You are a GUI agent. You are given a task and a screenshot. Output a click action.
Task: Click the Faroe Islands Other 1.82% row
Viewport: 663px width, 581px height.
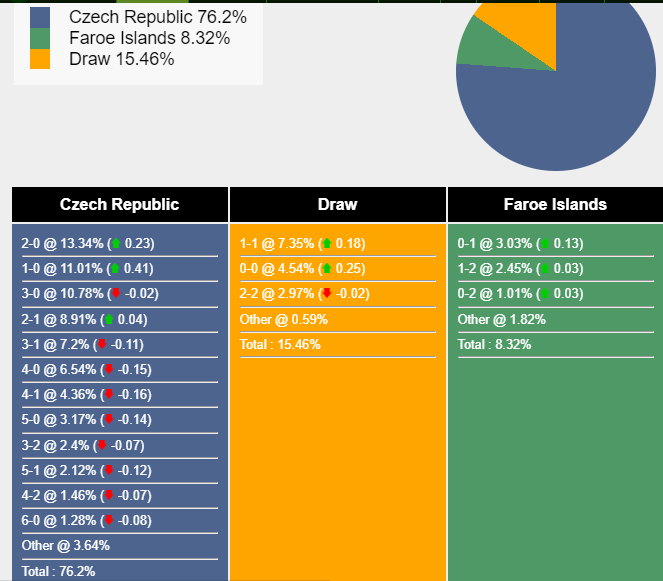(x=495, y=319)
